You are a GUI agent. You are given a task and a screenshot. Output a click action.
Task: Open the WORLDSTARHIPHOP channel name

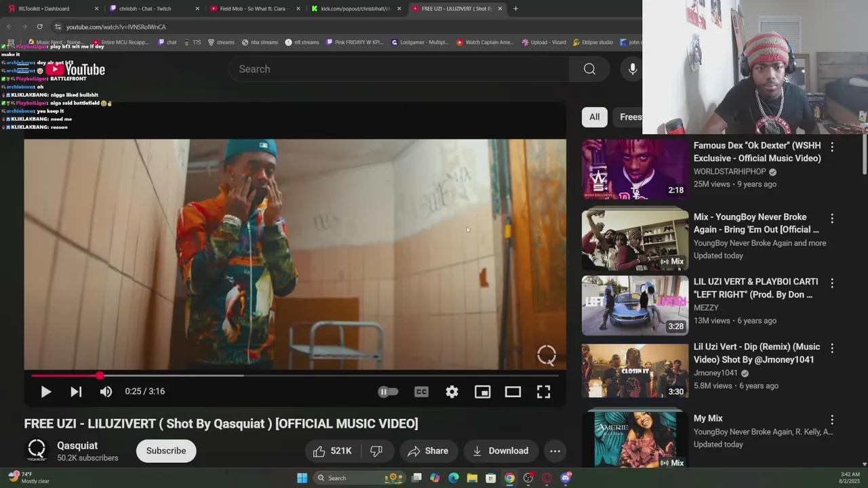730,171
